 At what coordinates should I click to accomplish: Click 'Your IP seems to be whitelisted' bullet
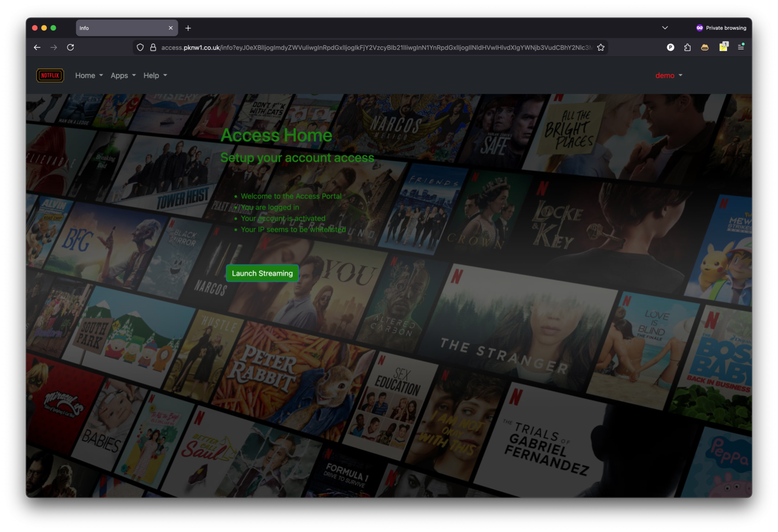point(293,230)
